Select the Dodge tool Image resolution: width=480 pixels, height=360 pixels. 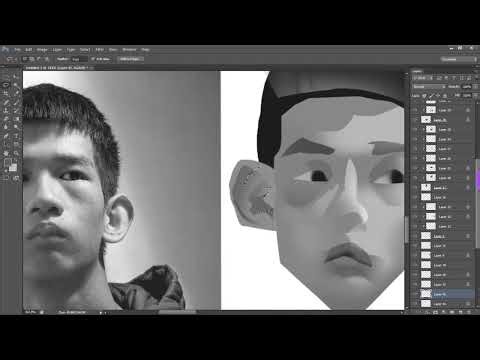click(16, 127)
